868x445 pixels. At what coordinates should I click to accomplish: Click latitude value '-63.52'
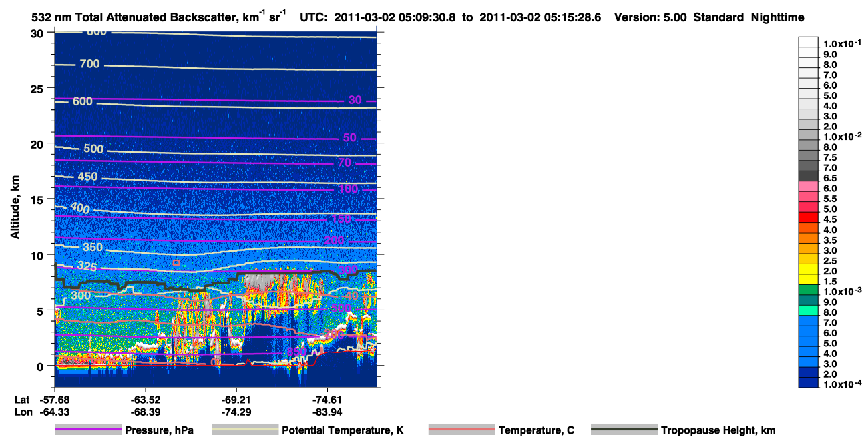146,400
